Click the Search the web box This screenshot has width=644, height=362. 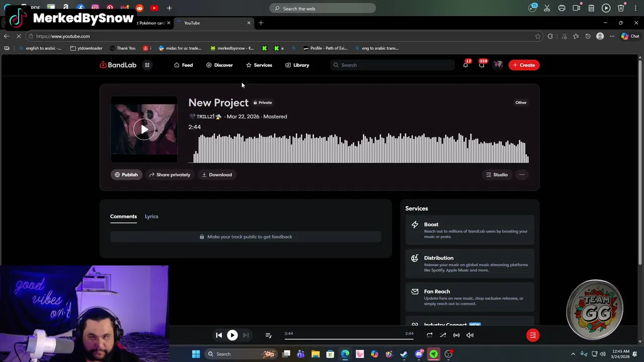[x=323, y=9]
